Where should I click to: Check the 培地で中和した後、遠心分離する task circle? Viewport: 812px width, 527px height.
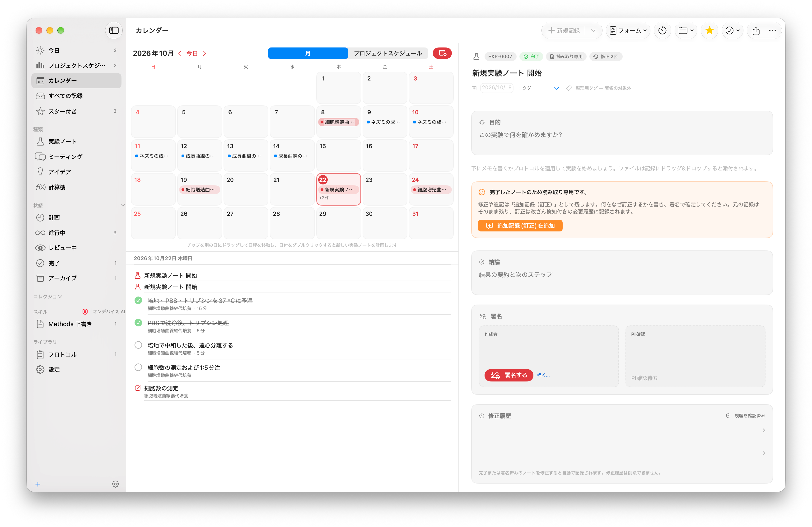click(138, 345)
